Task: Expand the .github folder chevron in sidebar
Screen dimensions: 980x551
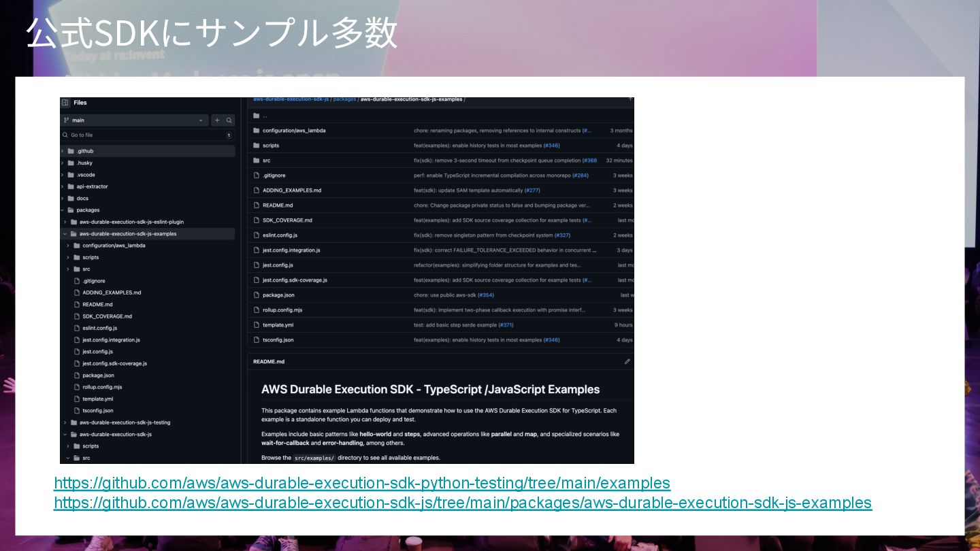Action: click(63, 151)
